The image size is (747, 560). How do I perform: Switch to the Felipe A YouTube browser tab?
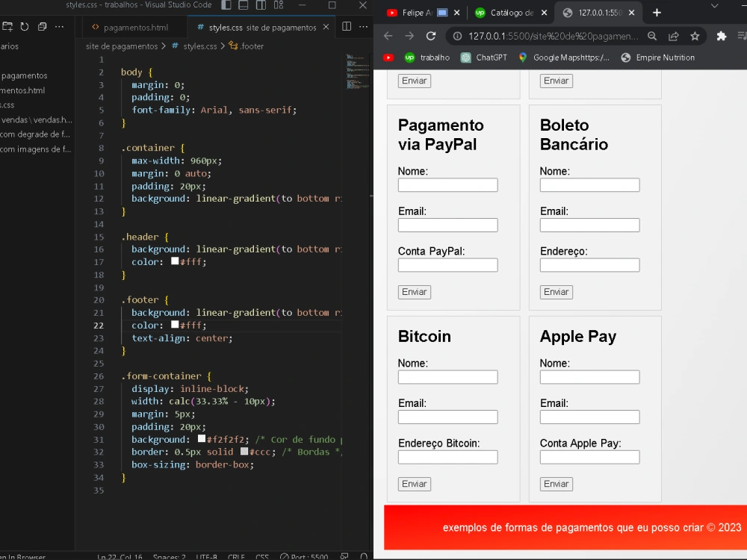point(418,13)
